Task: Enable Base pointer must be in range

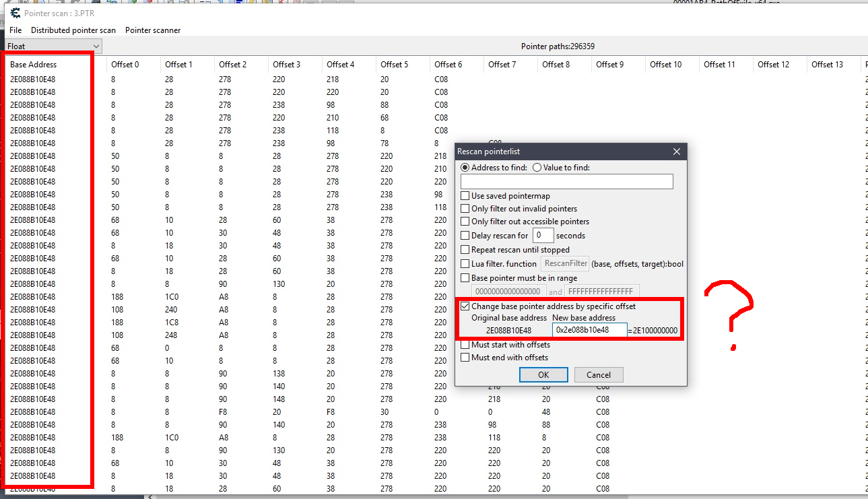Action: 465,278
